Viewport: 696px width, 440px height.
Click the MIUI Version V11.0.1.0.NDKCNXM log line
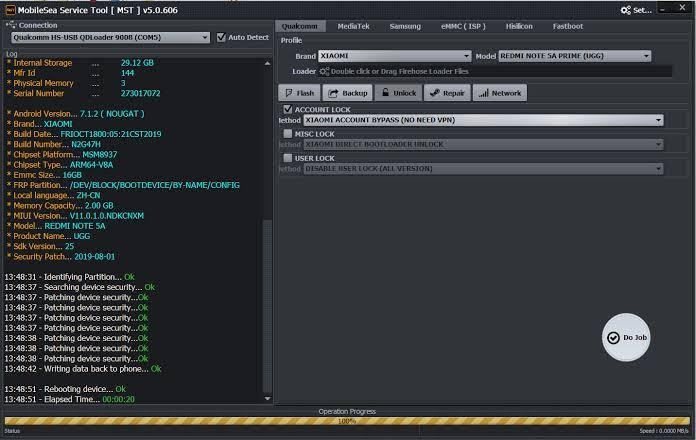pyautogui.click(x=75, y=216)
